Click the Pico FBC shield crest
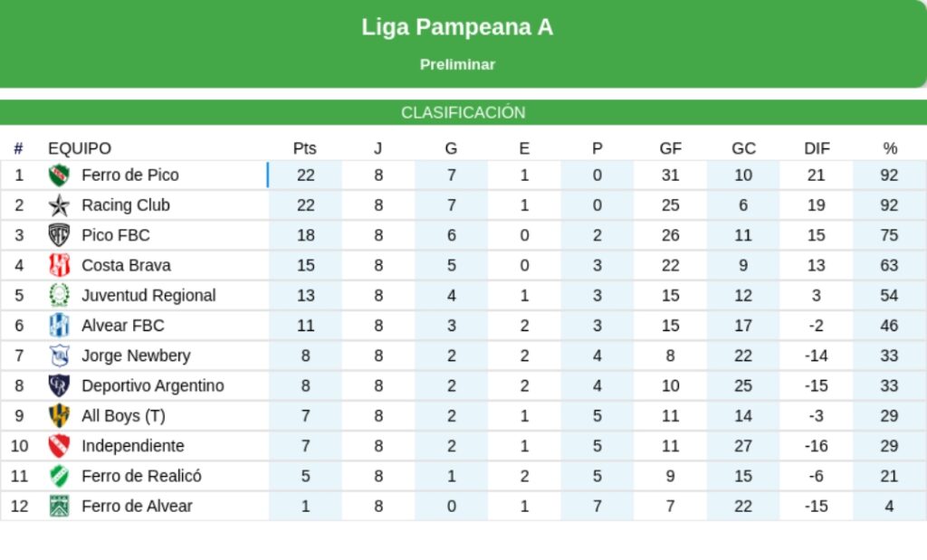 point(59,235)
